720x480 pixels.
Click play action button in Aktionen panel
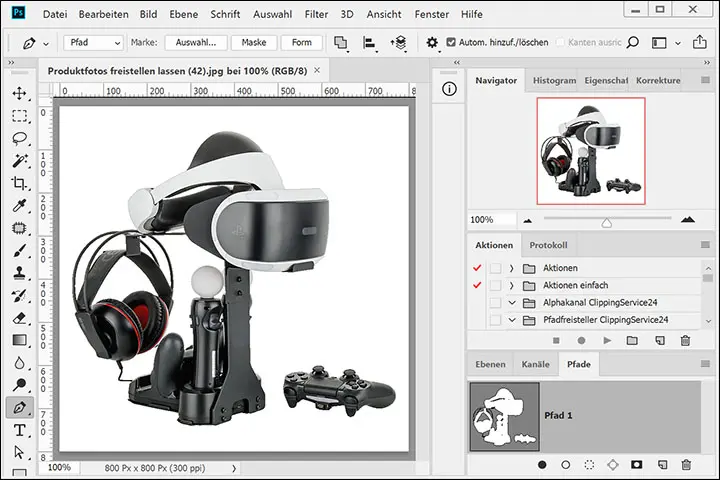coord(606,341)
